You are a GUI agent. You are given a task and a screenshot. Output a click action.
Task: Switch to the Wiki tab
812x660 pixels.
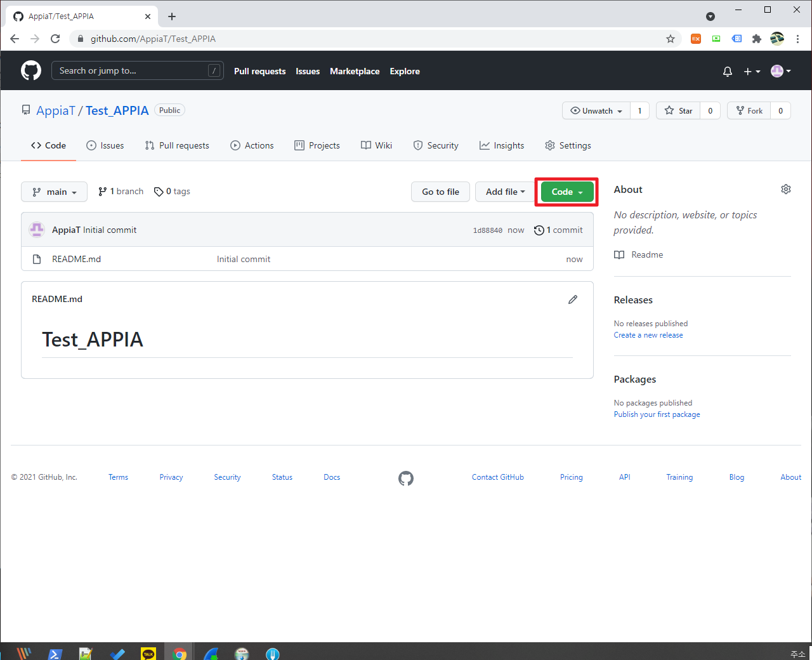tap(377, 145)
